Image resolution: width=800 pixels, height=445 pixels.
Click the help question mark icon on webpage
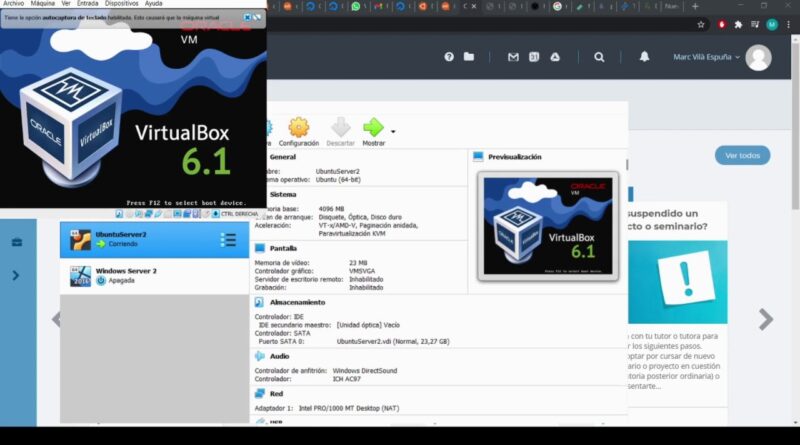tap(449, 57)
